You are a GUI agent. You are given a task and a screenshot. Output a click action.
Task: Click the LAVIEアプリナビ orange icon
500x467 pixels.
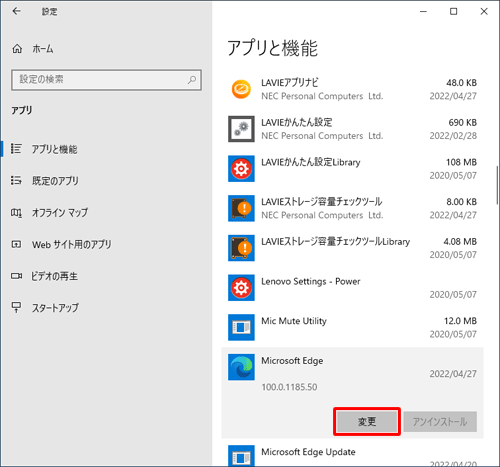tap(241, 89)
